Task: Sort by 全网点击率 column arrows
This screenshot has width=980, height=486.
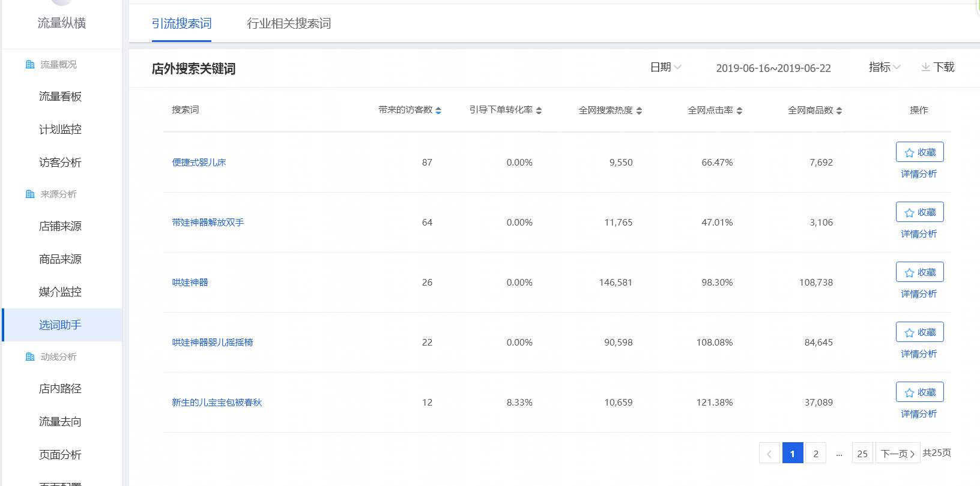Action: tap(739, 110)
